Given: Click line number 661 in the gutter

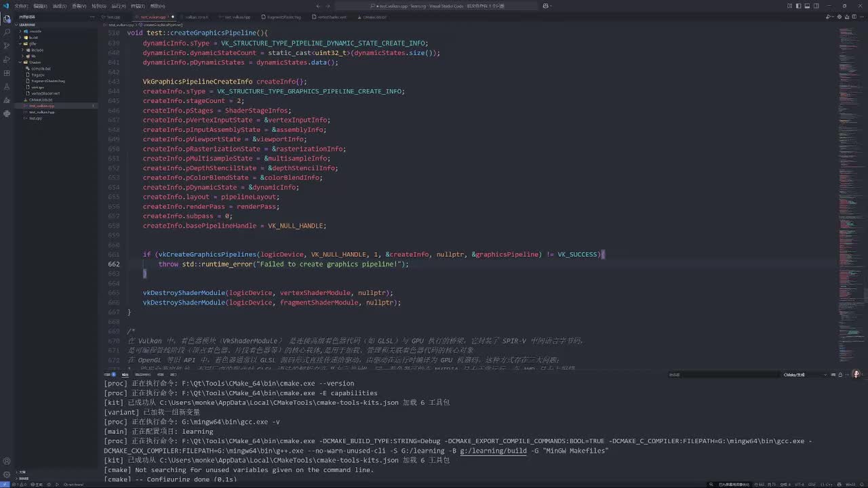Looking at the screenshot, I should (x=113, y=255).
